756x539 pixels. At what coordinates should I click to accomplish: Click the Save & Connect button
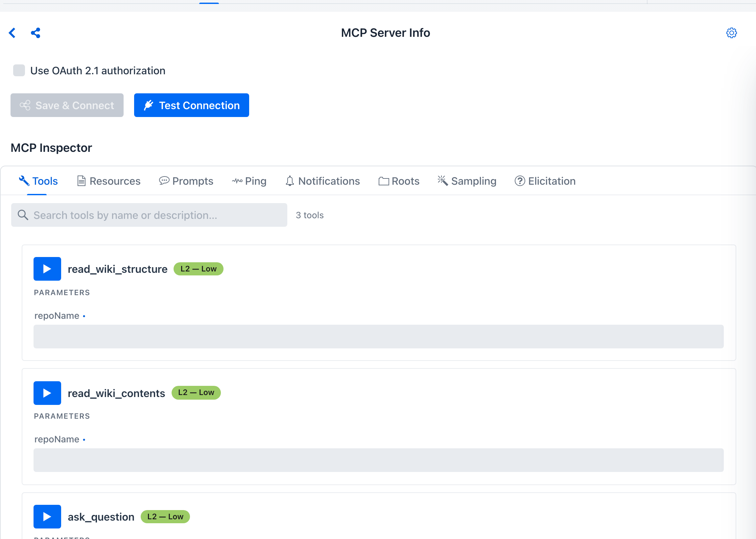(67, 105)
